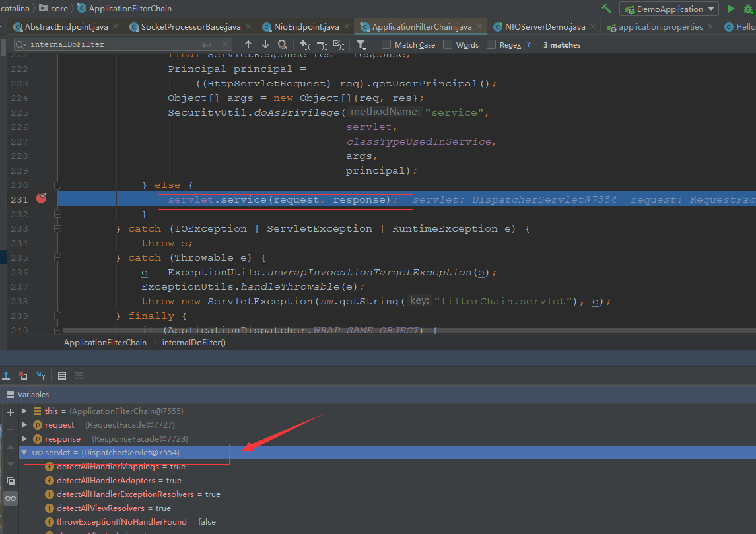Close the AbstractEndpoint.java tab

116,27
